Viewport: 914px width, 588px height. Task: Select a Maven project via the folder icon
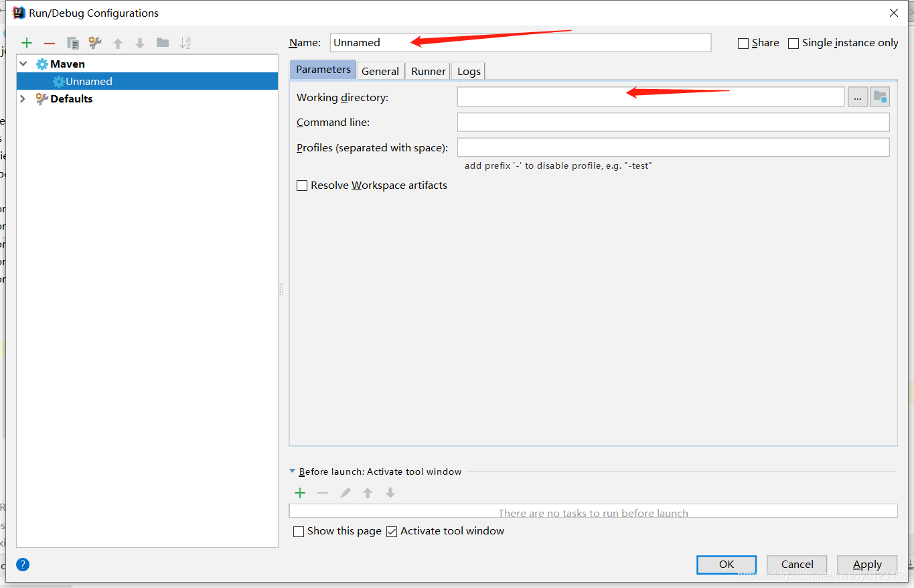[880, 97]
